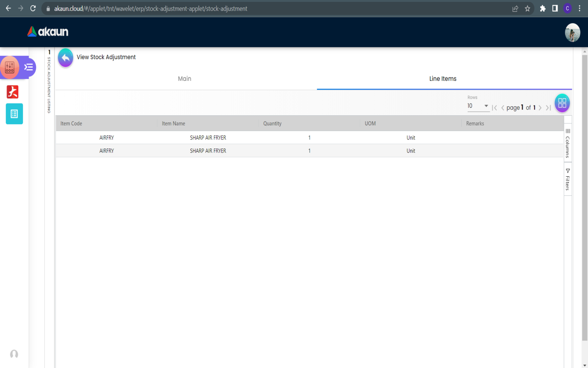Click the back arrow beside View Stock Adjustment
This screenshot has height=368, width=588.
(65, 58)
